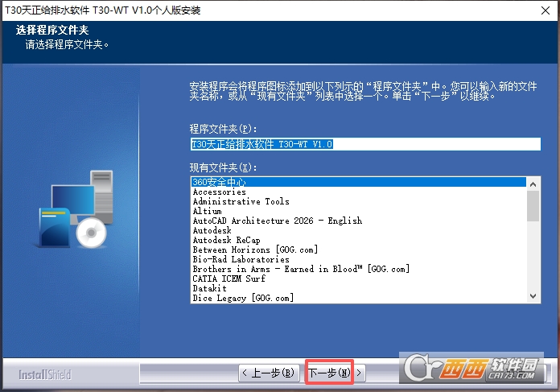Select CATIA ICEM Surf folder entry
560x392 pixels.
pyautogui.click(x=359, y=279)
